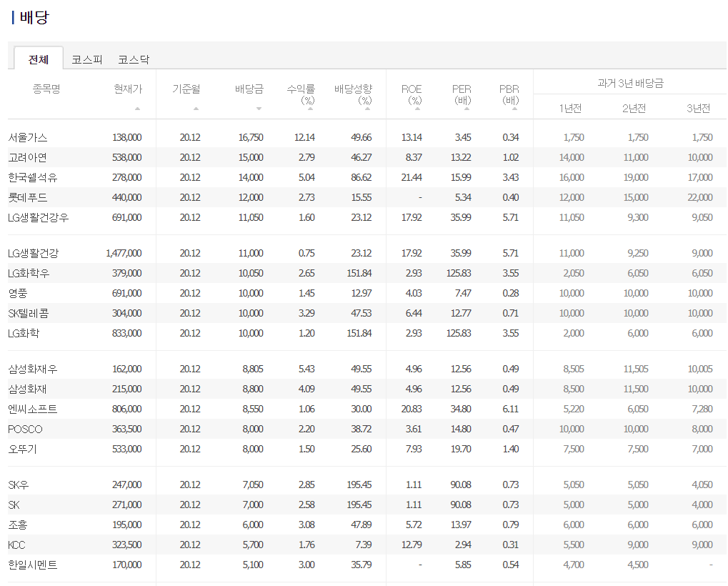Sort by 배당금 using its down arrow
Image resolution: width=728 pixels, height=586 pixels.
click(259, 109)
